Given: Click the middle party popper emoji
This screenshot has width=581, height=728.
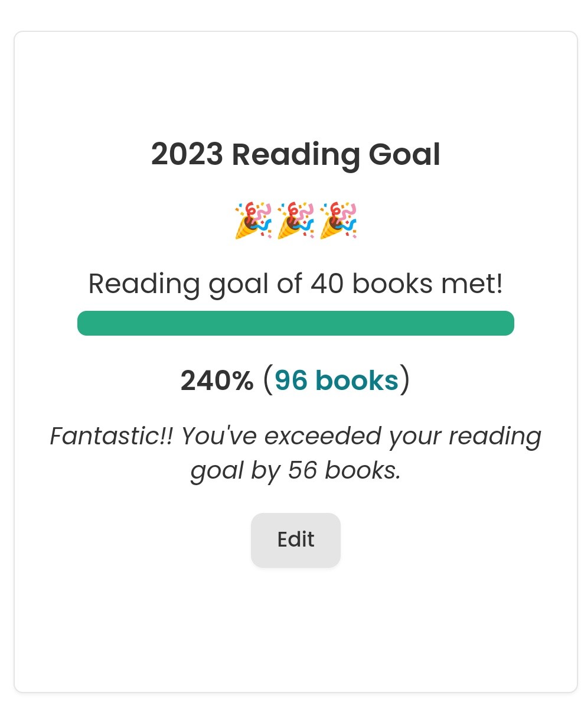Looking at the screenshot, I should coord(295,220).
